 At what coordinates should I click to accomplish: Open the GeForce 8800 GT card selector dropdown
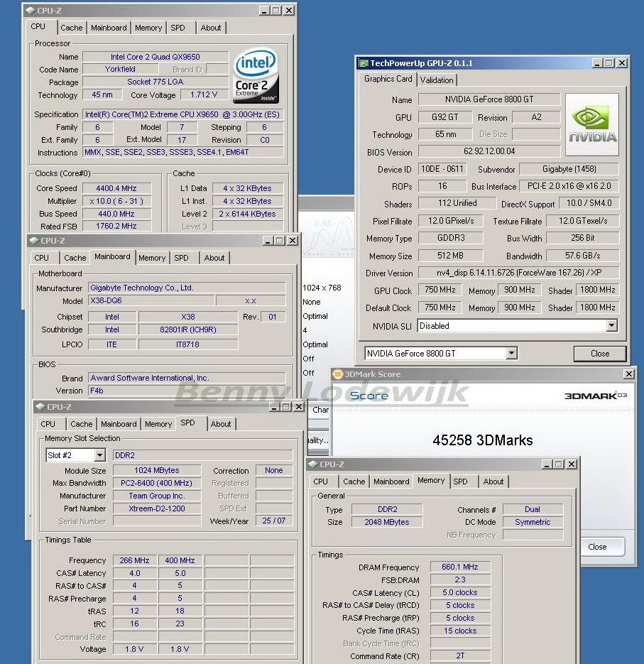(511, 353)
